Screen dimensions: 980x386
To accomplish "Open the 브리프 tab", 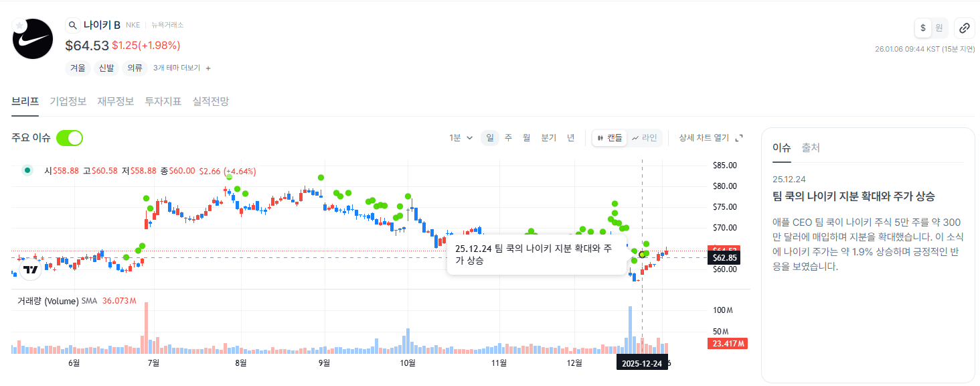I will pyautogui.click(x=25, y=101).
